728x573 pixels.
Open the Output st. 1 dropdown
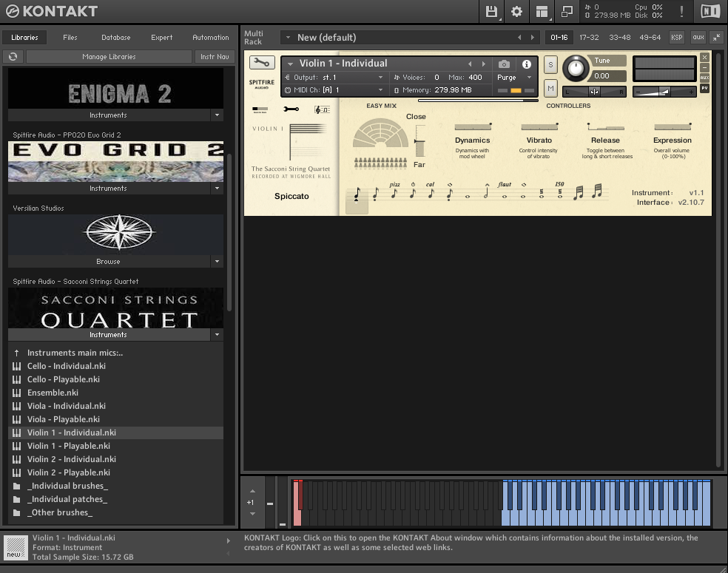point(380,78)
